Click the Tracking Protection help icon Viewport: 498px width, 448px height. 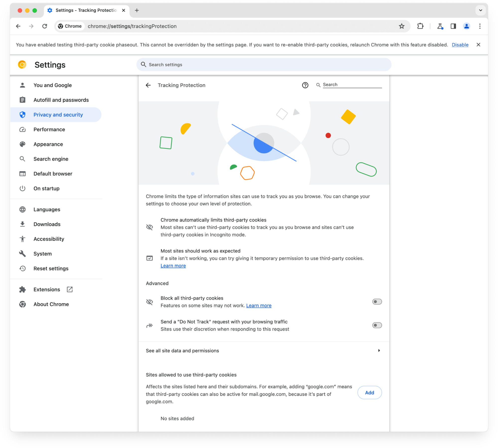305,85
